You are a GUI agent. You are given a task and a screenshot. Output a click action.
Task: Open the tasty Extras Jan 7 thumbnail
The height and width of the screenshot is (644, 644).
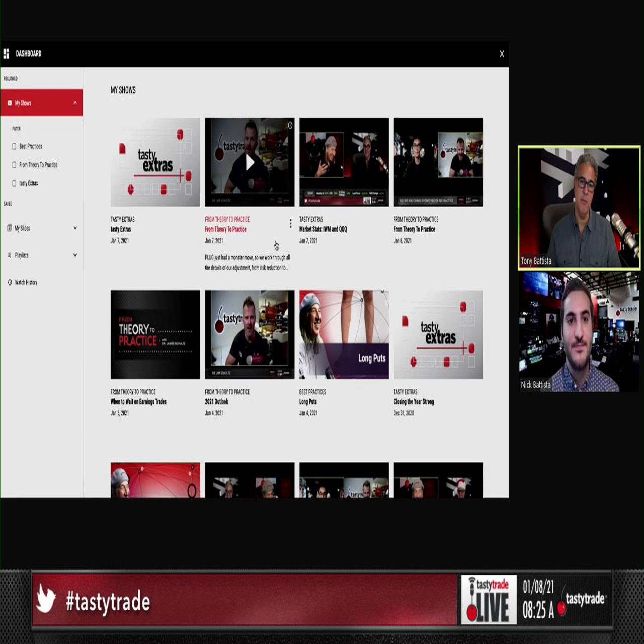coord(155,162)
